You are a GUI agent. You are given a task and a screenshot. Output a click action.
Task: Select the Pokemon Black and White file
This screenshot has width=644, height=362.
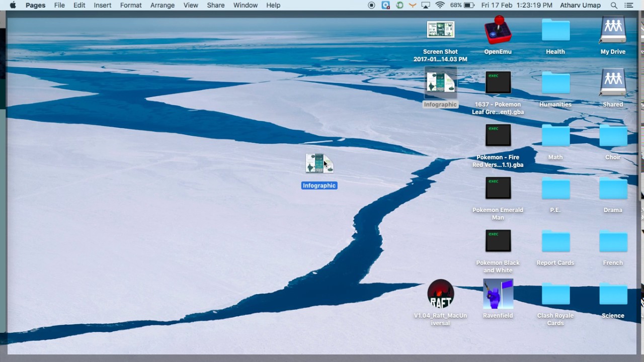(x=498, y=241)
